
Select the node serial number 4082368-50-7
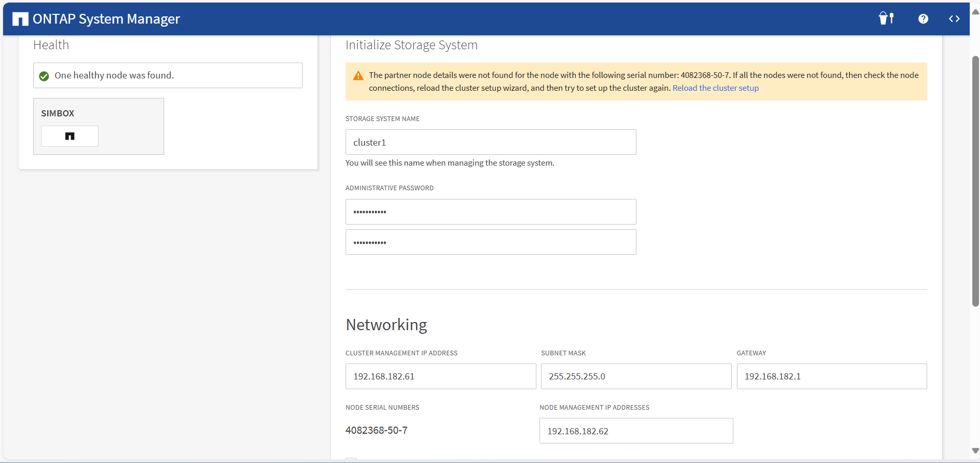(376, 431)
